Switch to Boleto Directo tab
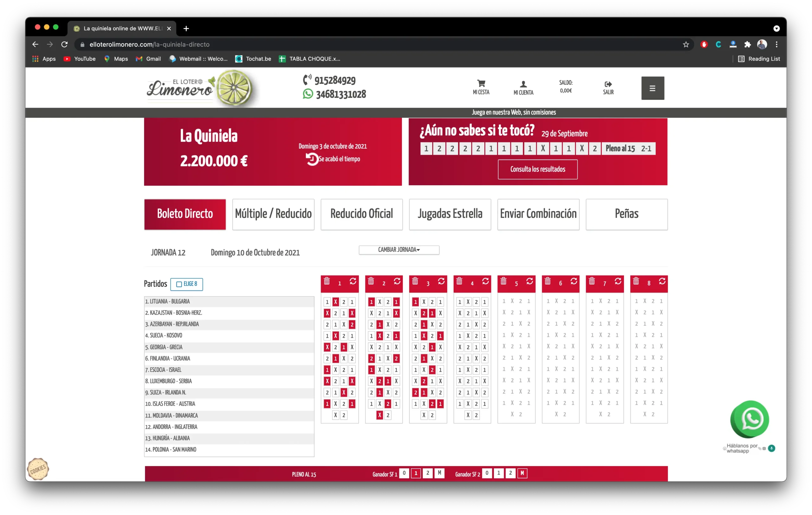This screenshot has height=515, width=812. point(185,214)
